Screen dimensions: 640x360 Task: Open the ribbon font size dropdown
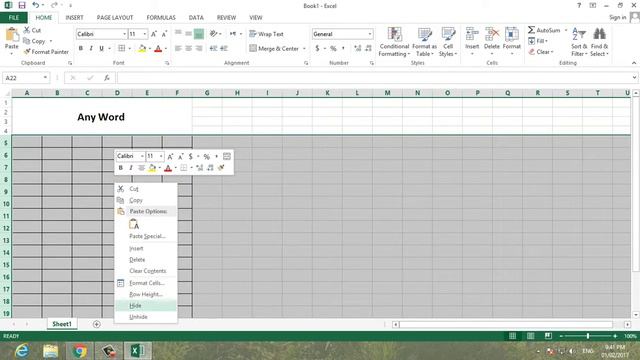pyautogui.click(x=145, y=34)
